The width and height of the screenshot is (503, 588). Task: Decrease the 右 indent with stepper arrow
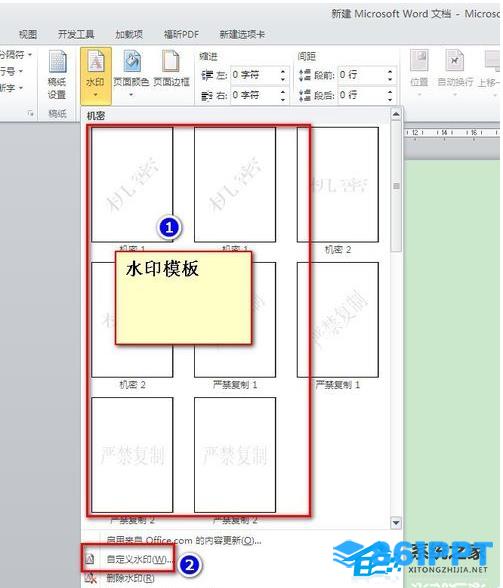coord(283,99)
